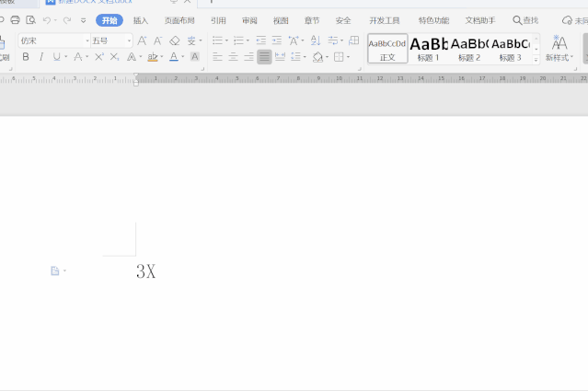The width and height of the screenshot is (588, 391).
Task: Click the sort A-Z icon
Action: (x=316, y=40)
